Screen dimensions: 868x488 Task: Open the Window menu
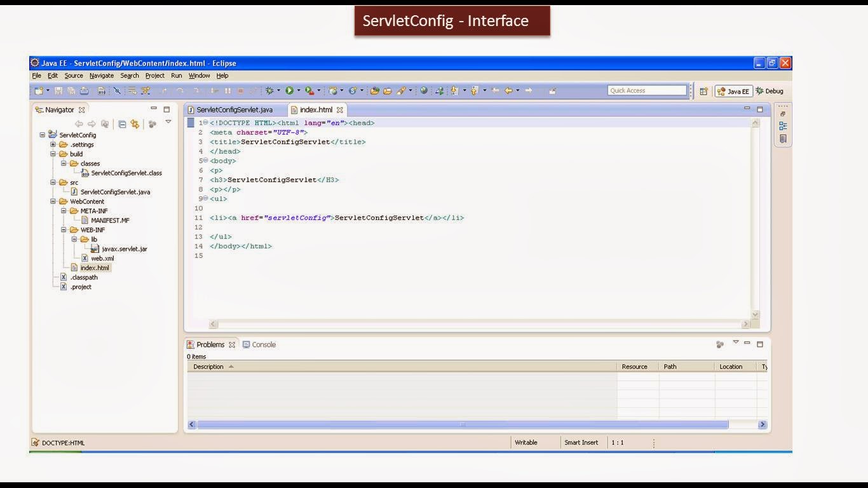198,75
